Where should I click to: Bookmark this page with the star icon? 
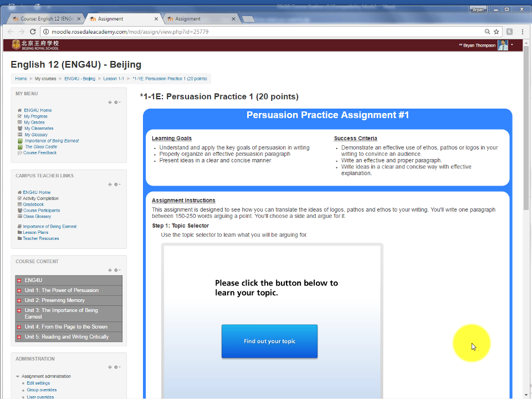coord(497,32)
